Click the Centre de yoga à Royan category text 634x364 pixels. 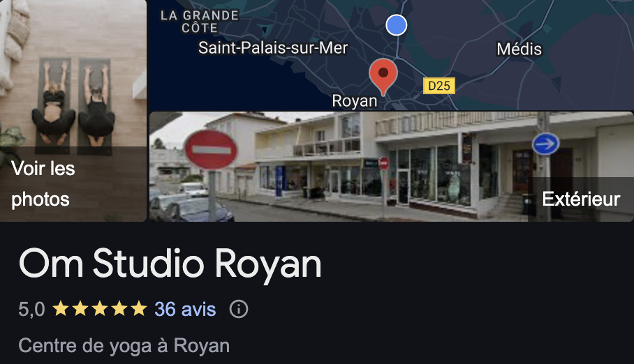[124, 346]
